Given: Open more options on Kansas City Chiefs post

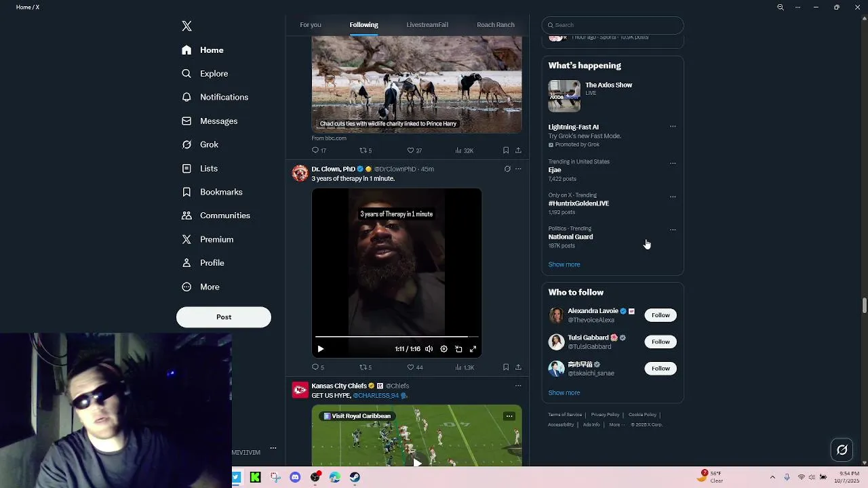Looking at the screenshot, I should pos(518,386).
